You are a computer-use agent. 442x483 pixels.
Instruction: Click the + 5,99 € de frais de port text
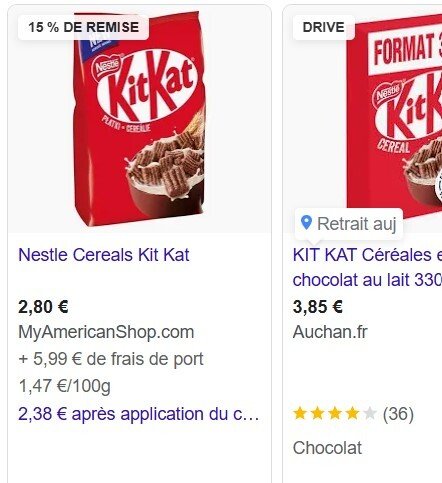pos(111,359)
